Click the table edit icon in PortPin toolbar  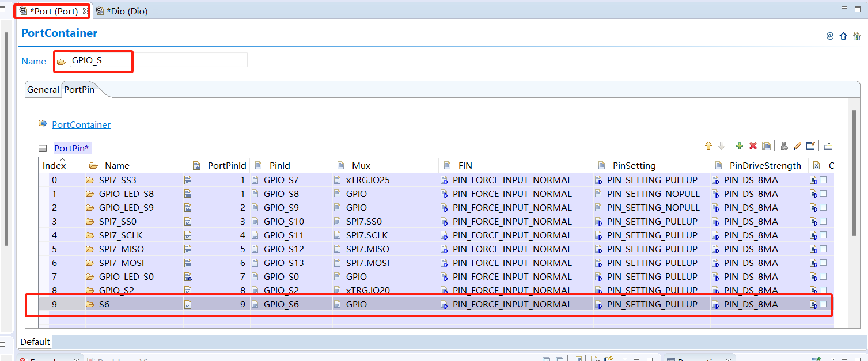(x=810, y=146)
